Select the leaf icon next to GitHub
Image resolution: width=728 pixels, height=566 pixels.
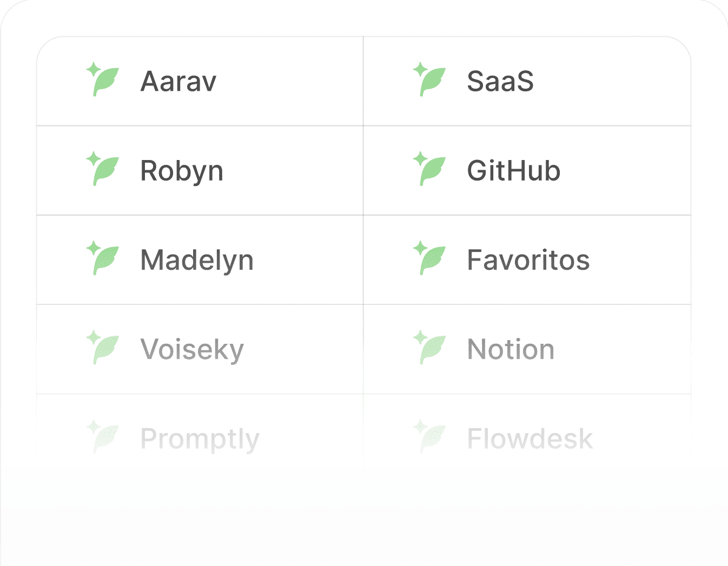pos(429,169)
